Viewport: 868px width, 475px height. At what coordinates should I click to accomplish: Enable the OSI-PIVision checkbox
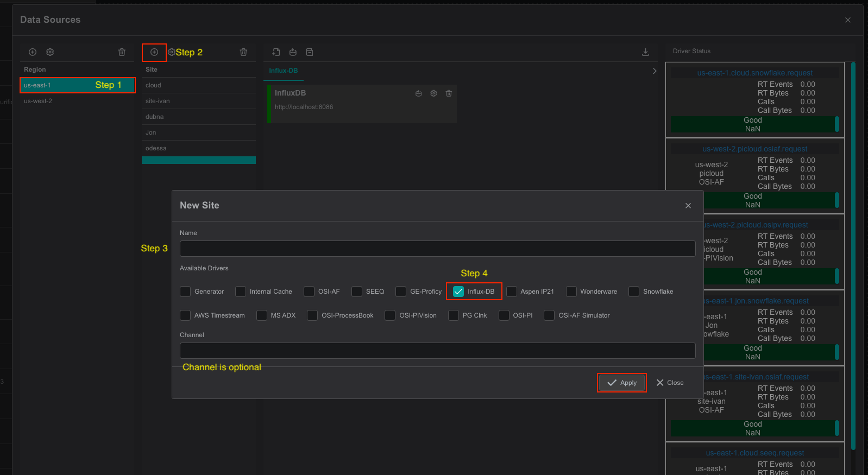(390, 315)
